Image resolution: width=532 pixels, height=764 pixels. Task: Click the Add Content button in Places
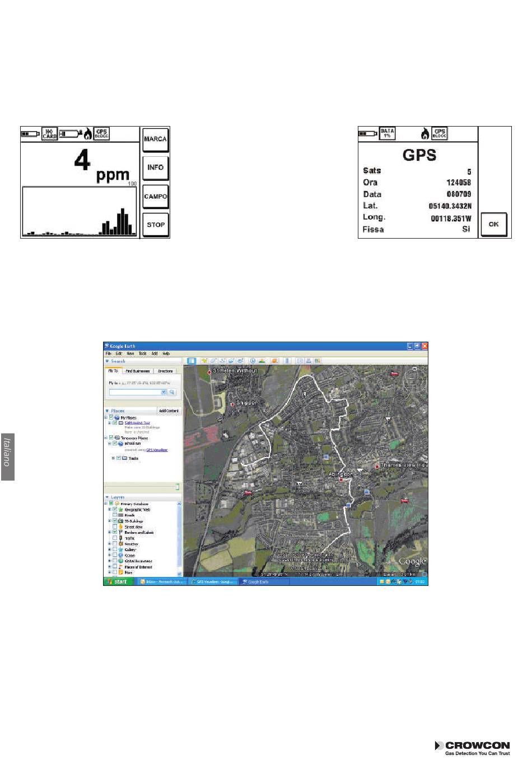(x=169, y=411)
